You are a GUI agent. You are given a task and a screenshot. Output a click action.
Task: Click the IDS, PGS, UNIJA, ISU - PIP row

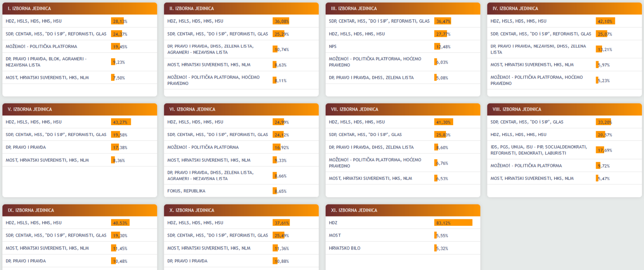(565, 150)
